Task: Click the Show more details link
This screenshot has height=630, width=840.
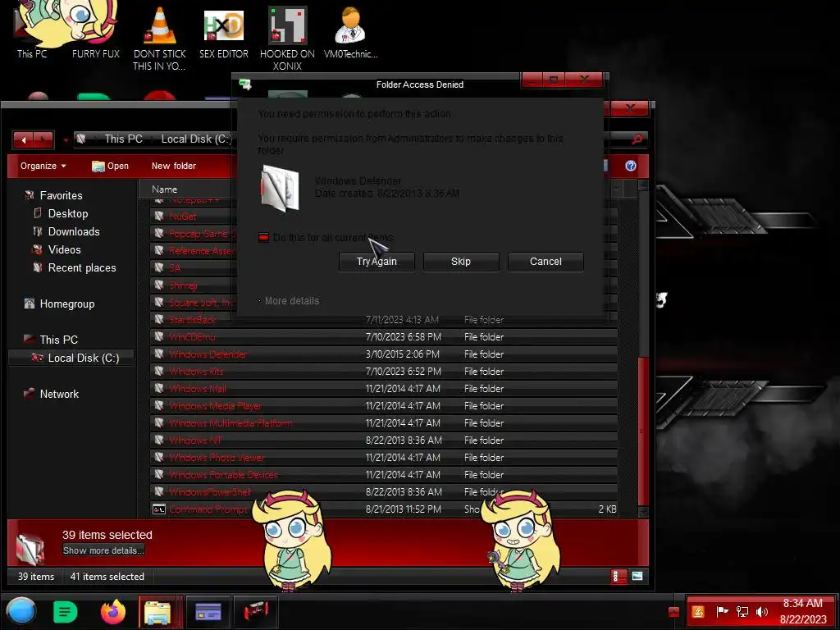Action: click(103, 550)
